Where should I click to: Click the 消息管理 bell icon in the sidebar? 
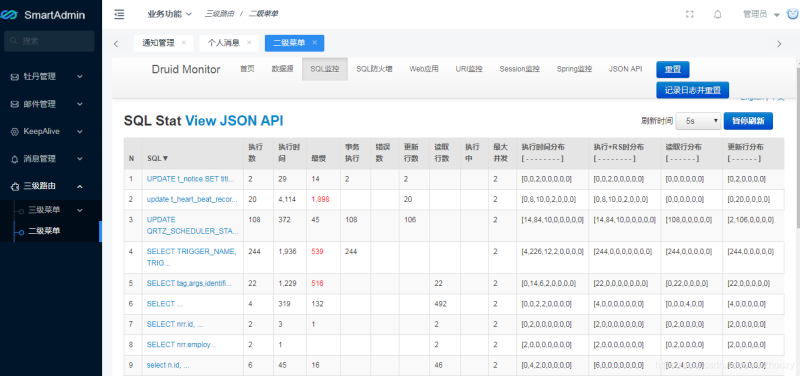[x=14, y=159]
